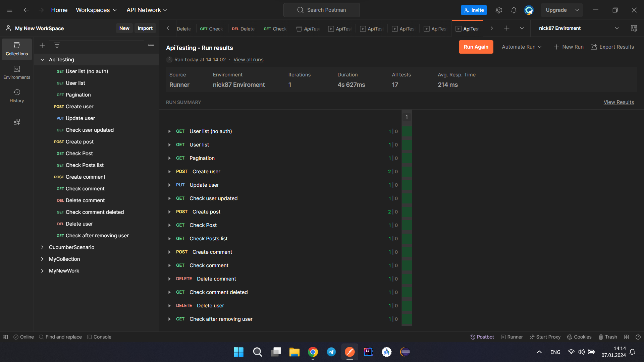Select the green result bar for Delete user
Screen dimensions: 644x362
pos(407,306)
